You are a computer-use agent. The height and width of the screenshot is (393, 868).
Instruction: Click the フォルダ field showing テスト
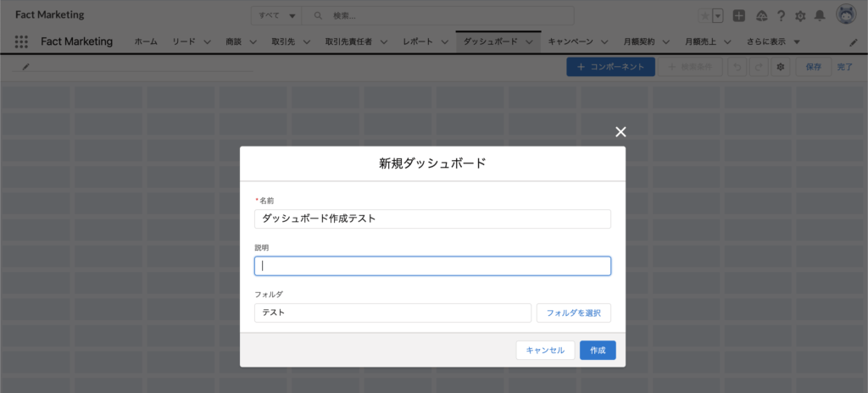pyautogui.click(x=392, y=313)
